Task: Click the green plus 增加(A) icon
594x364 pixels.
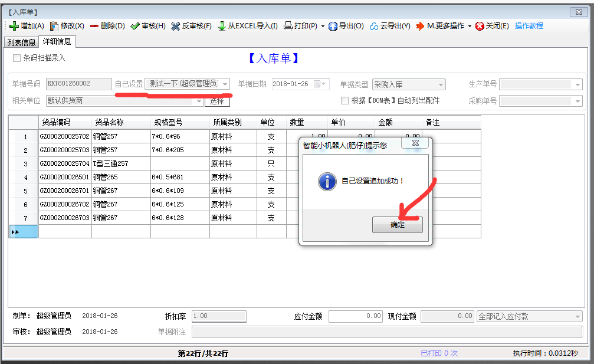Action: [x=14, y=26]
